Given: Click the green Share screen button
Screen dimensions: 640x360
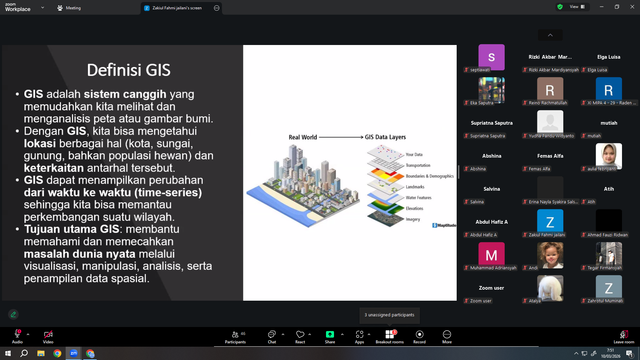Looking at the screenshot, I should click(330, 337).
